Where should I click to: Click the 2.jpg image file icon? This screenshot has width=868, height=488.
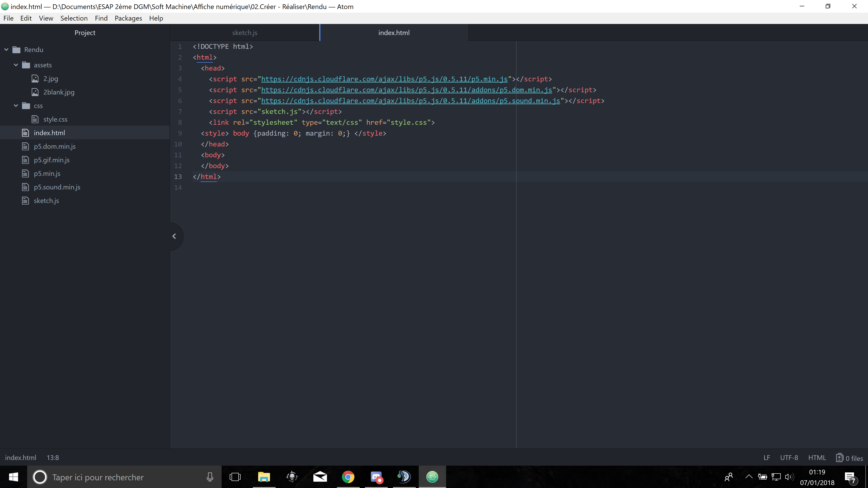[x=35, y=78]
